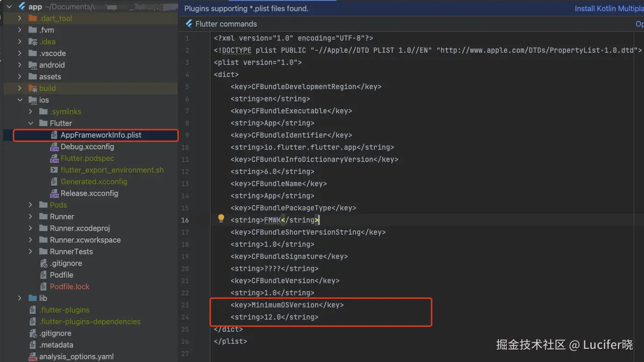Click the .symlinks folder icon
644x362 pixels.
43,111
